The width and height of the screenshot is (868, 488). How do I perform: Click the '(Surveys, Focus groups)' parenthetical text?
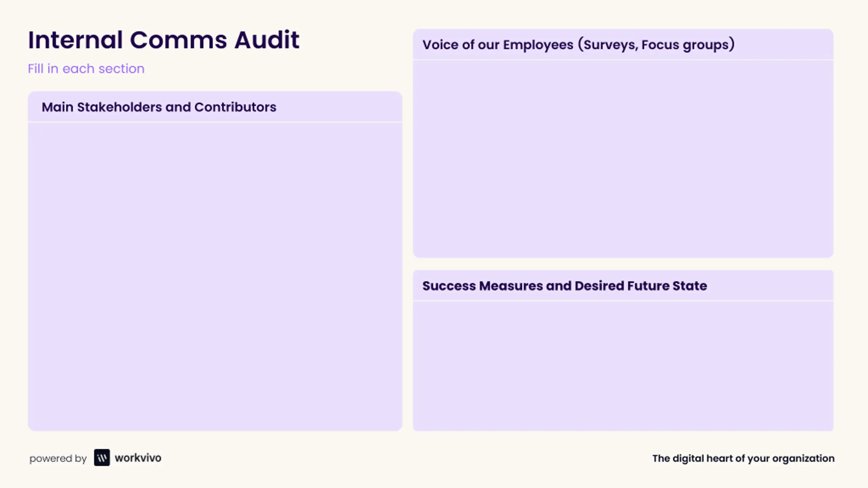coord(656,45)
